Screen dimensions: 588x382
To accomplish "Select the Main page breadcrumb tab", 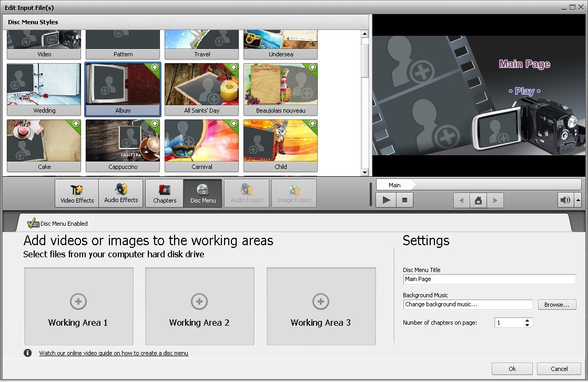I will point(394,185).
